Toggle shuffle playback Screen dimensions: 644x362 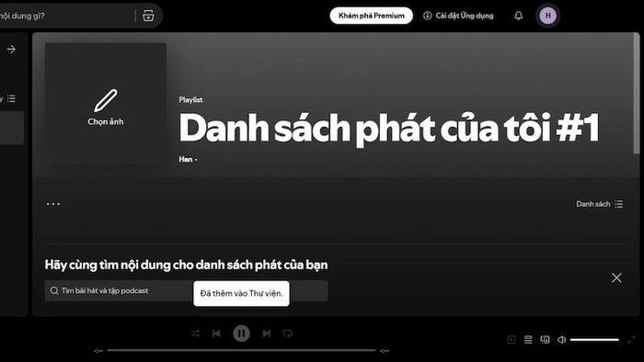195,334
